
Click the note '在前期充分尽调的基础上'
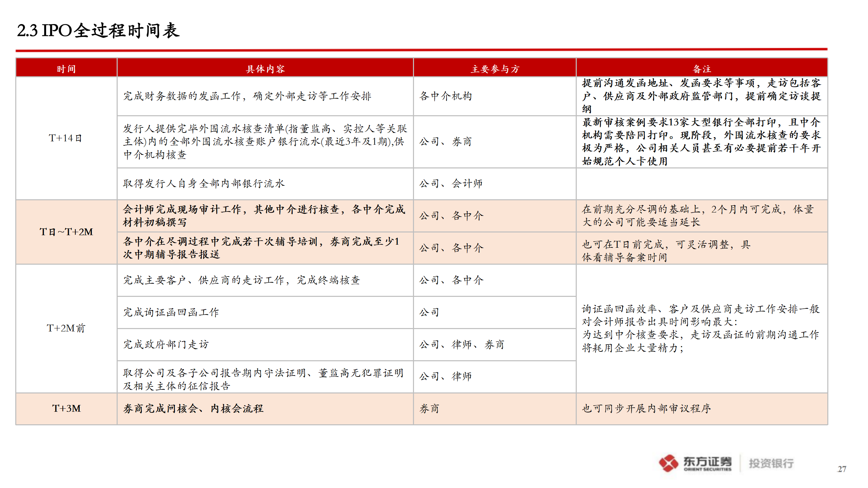(x=702, y=216)
